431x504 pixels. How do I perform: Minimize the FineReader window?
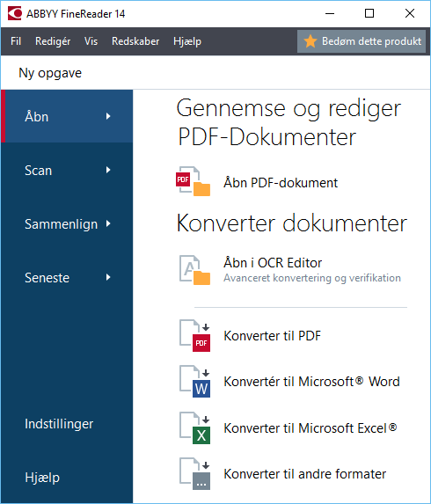pyautogui.click(x=330, y=13)
